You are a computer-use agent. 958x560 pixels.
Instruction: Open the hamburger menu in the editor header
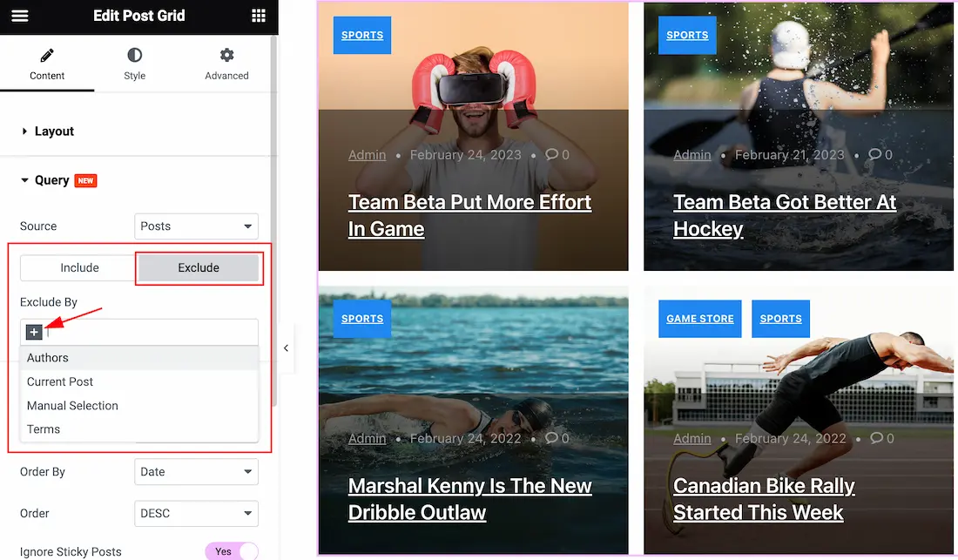tap(19, 16)
